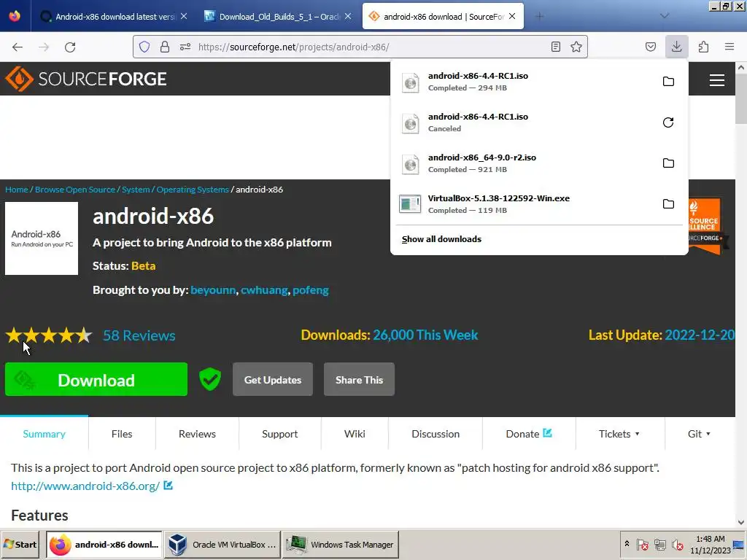The image size is (747, 560).
Task: Click Show all downloads
Action: coord(441,239)
